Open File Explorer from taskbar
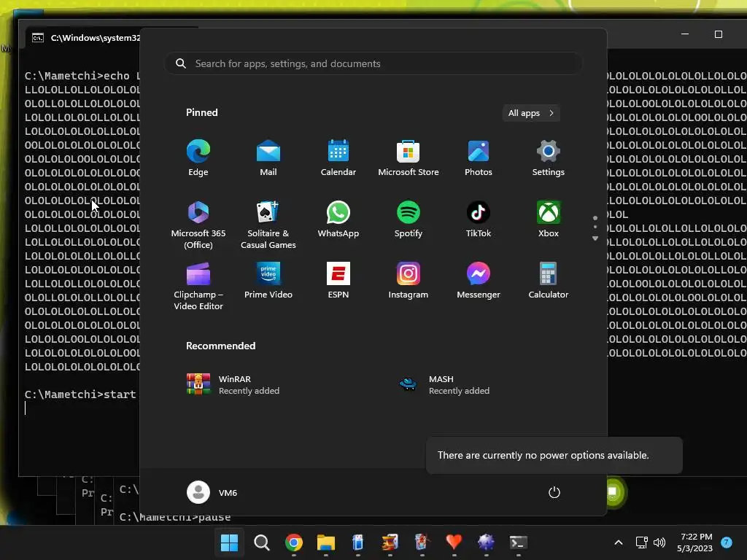This screenshot has width=747, height=560. click(326, 542)
